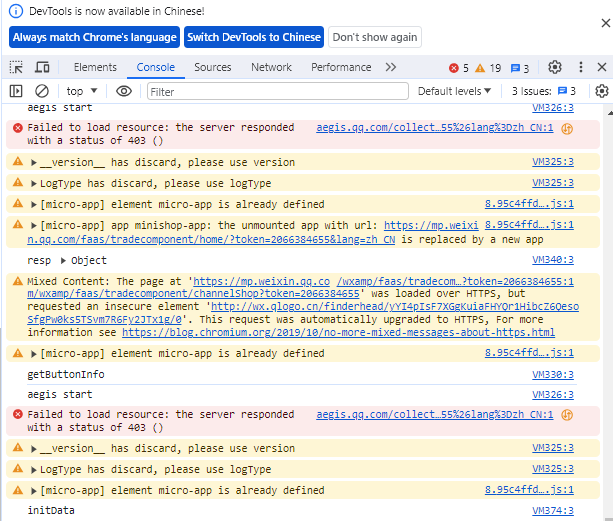Viewport: 613px width, 521px height.
Task: Click Don't show again button
Action: point(375,37)
